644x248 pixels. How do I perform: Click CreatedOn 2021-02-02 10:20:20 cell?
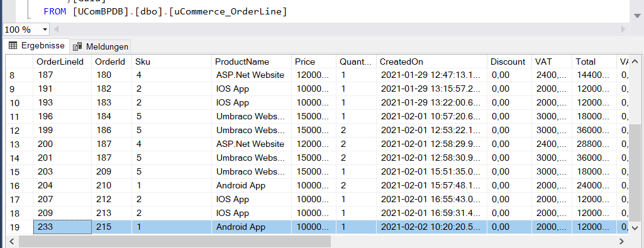tap(431, 227)
